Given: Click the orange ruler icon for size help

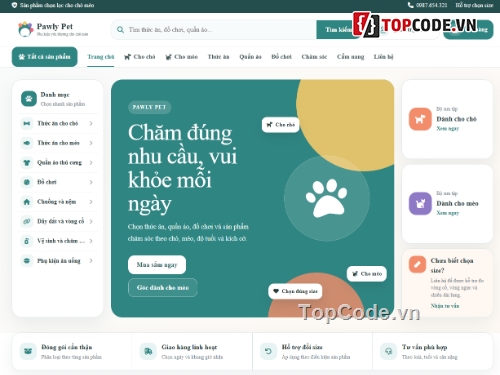Looking at the screenshot, I should tap(417, 264).
